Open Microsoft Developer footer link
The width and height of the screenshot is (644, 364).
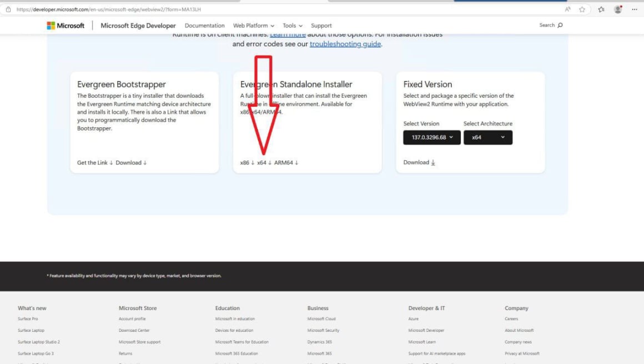pyautogui.click(x=426, y=330)
